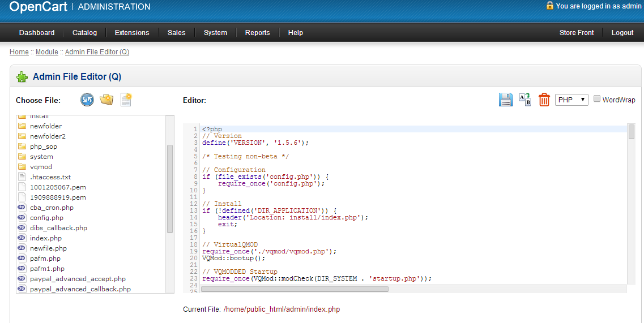
Task: Select newfile.php in file list
Action: coord(48,248)
